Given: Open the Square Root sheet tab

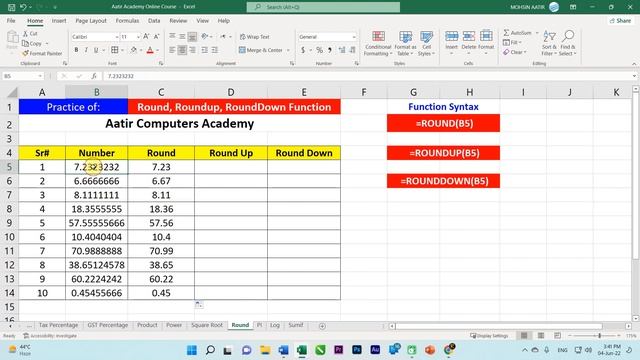Looking at the screenshot, I should click(x=207, y=325).
